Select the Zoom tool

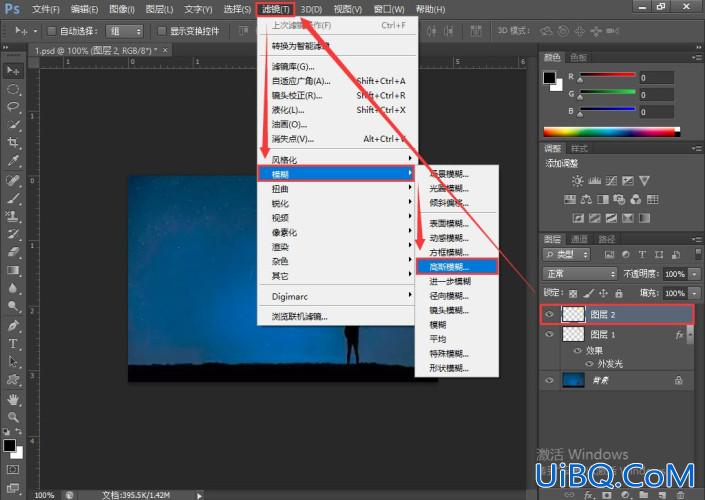click(x=13, y=417)
